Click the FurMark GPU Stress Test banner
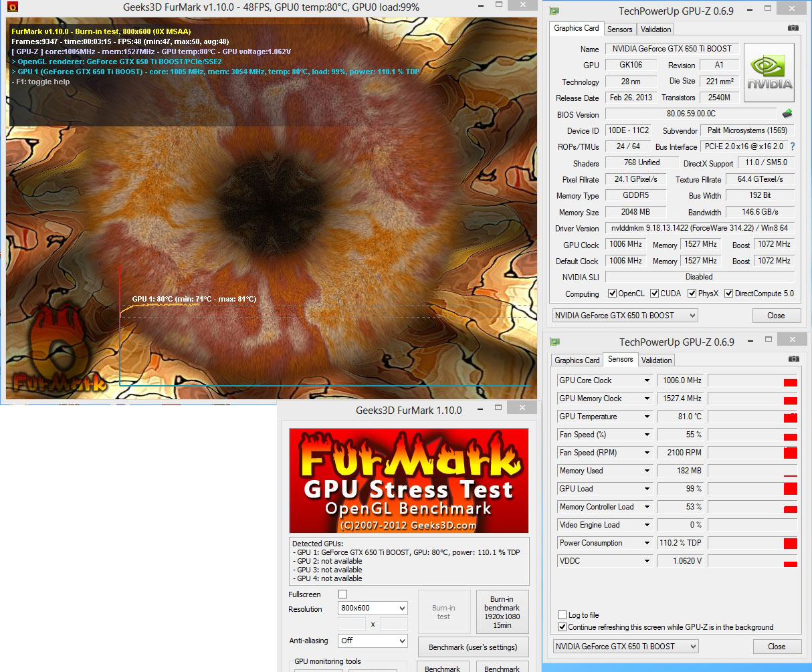812x672 pixels. tap(409, 481)
